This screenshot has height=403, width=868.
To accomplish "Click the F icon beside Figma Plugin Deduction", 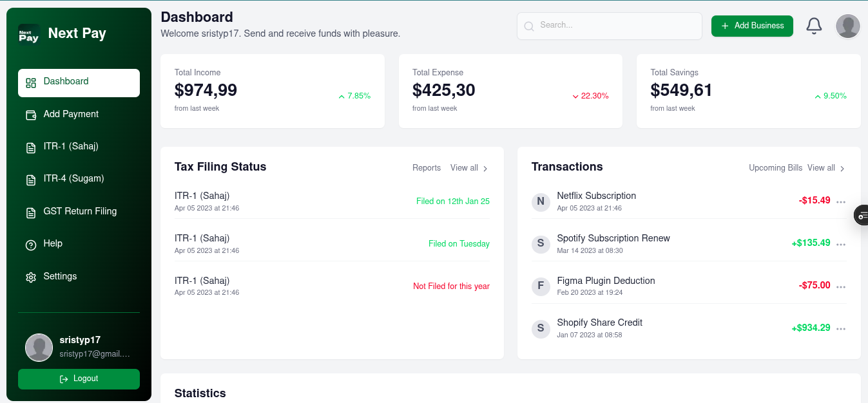I will tap(541, 286).
